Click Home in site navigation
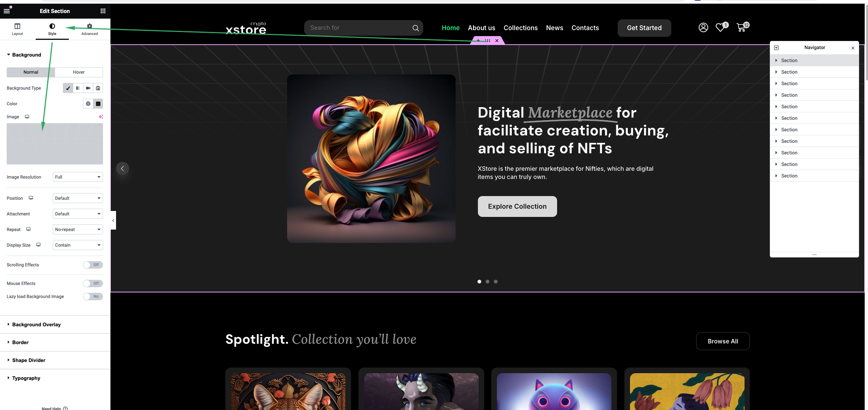Screen dimensions: 868x410 click(x=450, y=28)
